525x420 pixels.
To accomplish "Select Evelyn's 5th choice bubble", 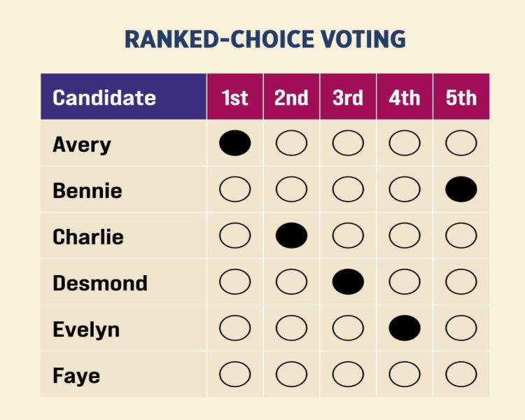I will (x=461, y=328).
